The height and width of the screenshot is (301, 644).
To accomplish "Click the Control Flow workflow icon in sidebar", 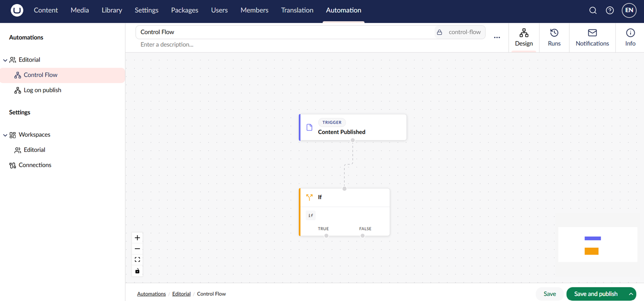I will [x=18, y=75].
